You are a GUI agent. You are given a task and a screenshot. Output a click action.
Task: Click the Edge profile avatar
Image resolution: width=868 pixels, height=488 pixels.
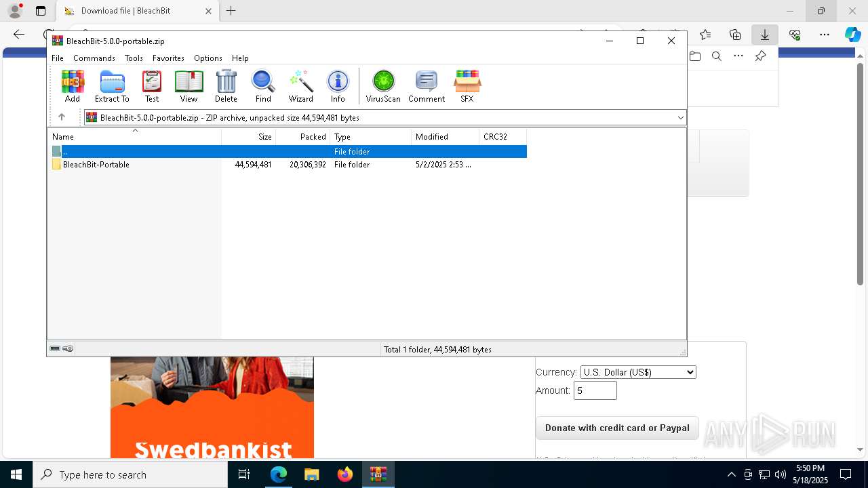[x=15, y=10]
